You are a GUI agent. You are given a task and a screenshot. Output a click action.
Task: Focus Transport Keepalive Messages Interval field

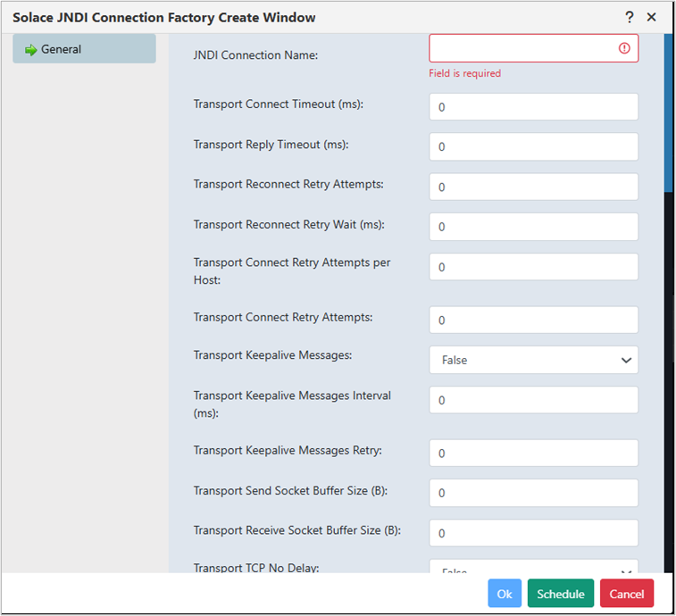tap(533, 400)
